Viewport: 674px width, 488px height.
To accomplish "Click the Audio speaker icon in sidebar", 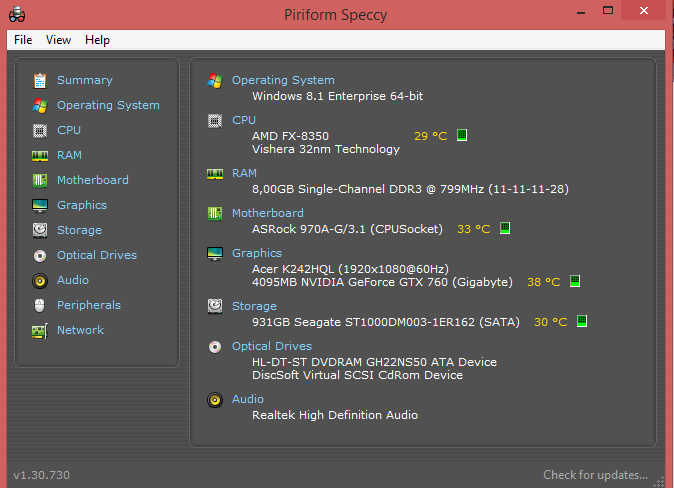I will [x=40, y=281].
